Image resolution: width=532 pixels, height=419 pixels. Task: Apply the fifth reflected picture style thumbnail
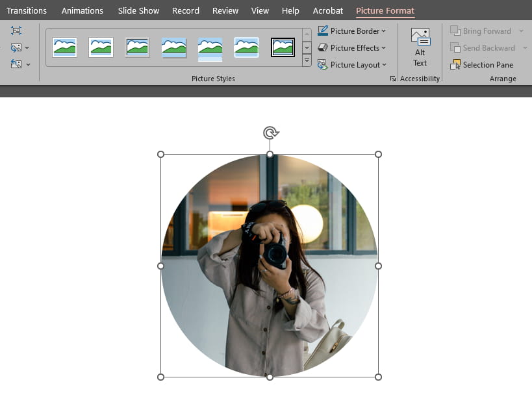pos(210,49)
